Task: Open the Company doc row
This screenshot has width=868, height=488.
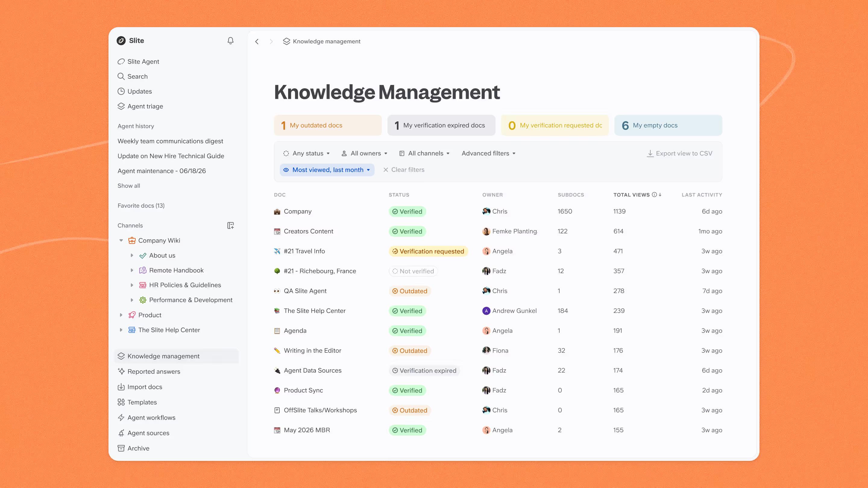Action: click(x=498, y=211)
